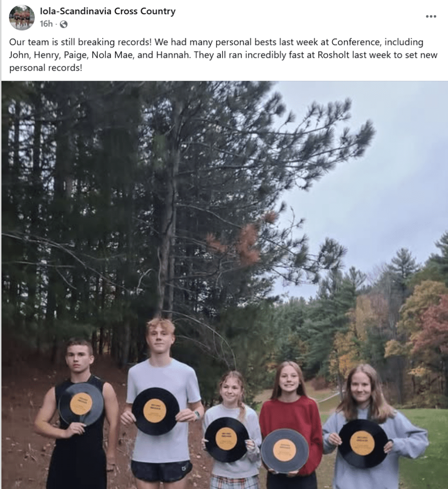Click the globe public audience icon

[x=63, y=24]
